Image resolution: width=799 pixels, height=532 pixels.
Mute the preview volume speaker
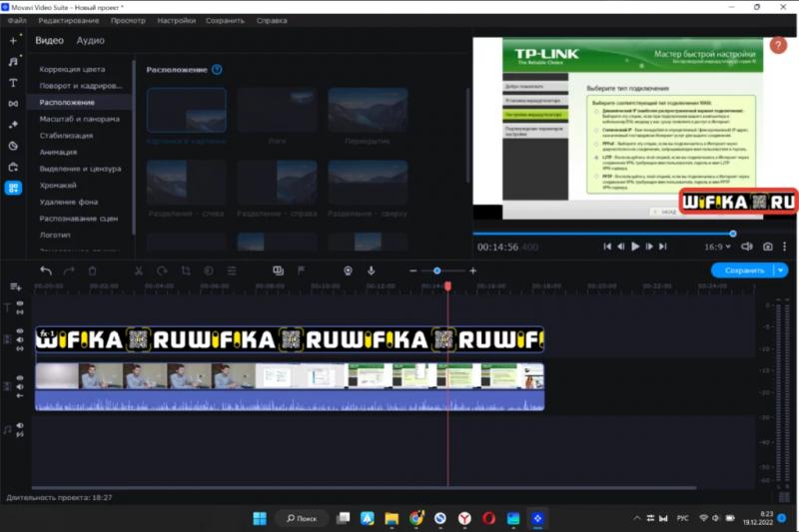point(745,247)
